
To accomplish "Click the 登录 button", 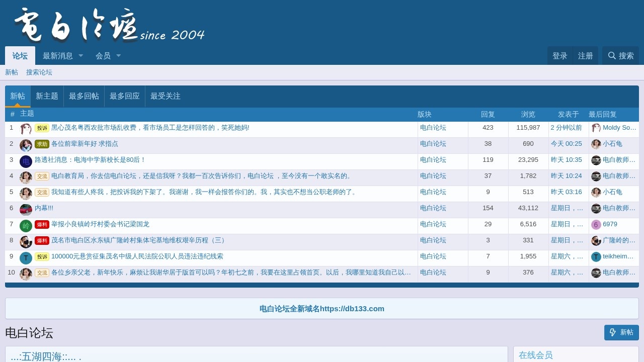I will (559, 56).
